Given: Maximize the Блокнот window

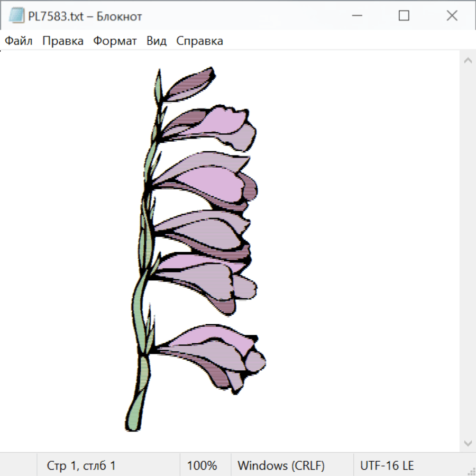Looking at the screenshot, I should [x=404, y=16].
